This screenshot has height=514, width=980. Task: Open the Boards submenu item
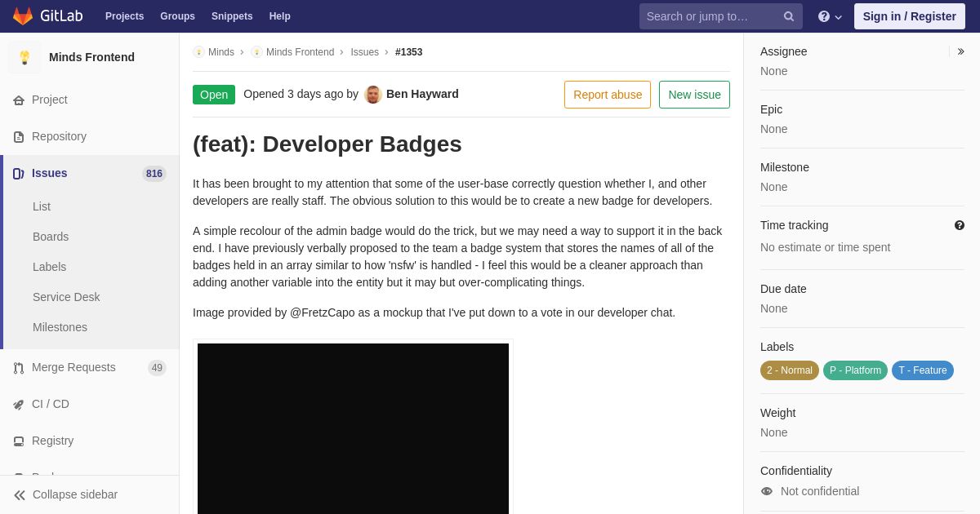pos(51,237)
